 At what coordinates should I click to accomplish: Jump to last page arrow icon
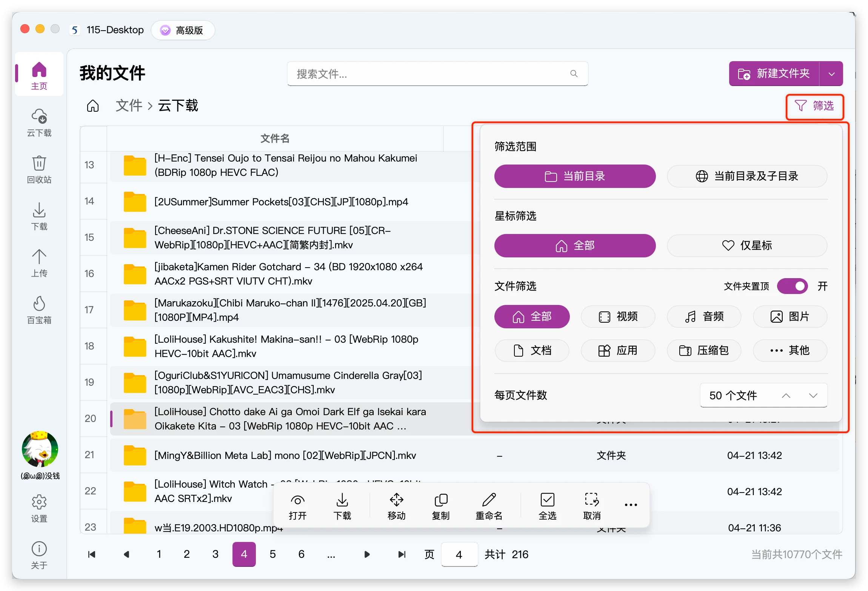point(402,554)
